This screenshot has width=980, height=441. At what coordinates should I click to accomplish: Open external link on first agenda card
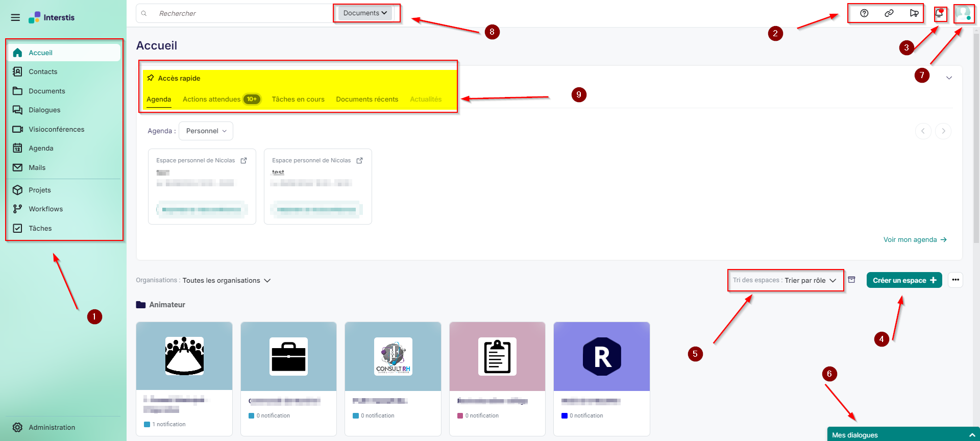point(244,160)
